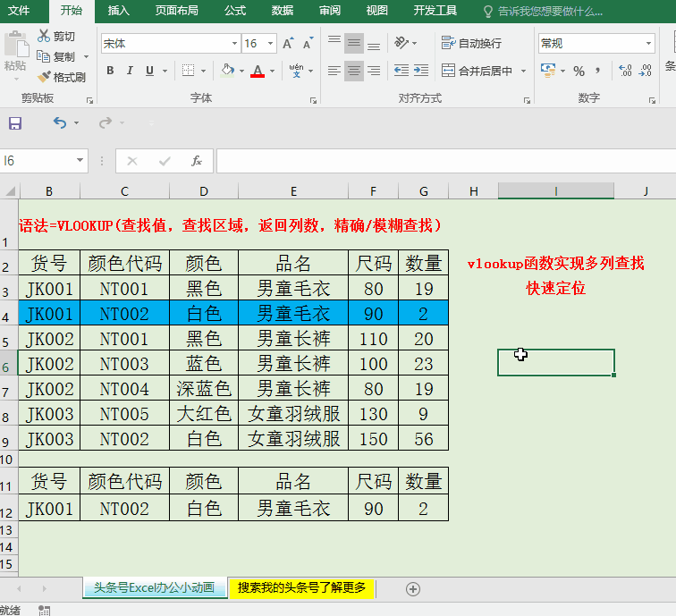
Task: Click the fx insert function icon
Action: [x=197, y=161]
